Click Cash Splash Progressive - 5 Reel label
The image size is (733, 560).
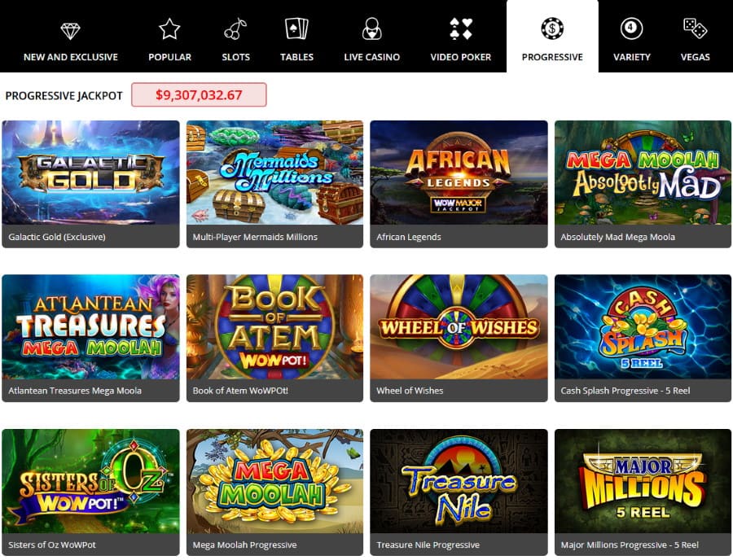click(625, 391)
